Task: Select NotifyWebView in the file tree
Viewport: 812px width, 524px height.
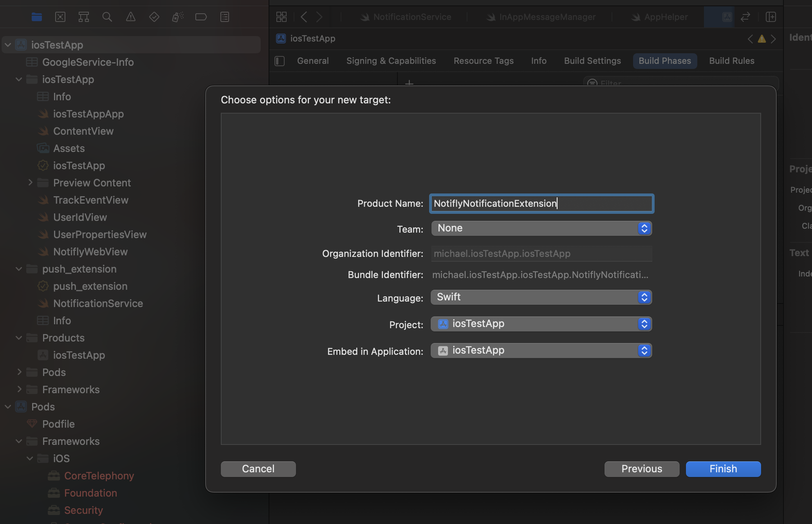Action: click(x=90, y=252)
